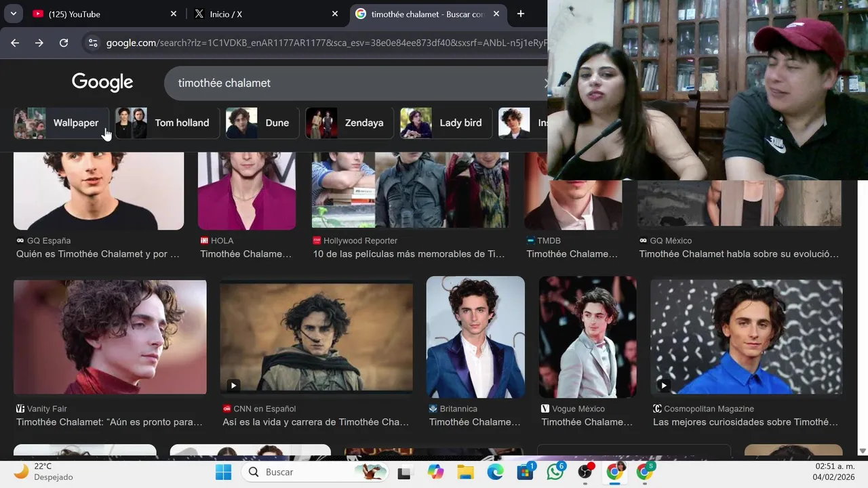Select the Zendaya filter chip
Image resolution: width=868 pixels, height=488 pixels.
tap(349, 123)
